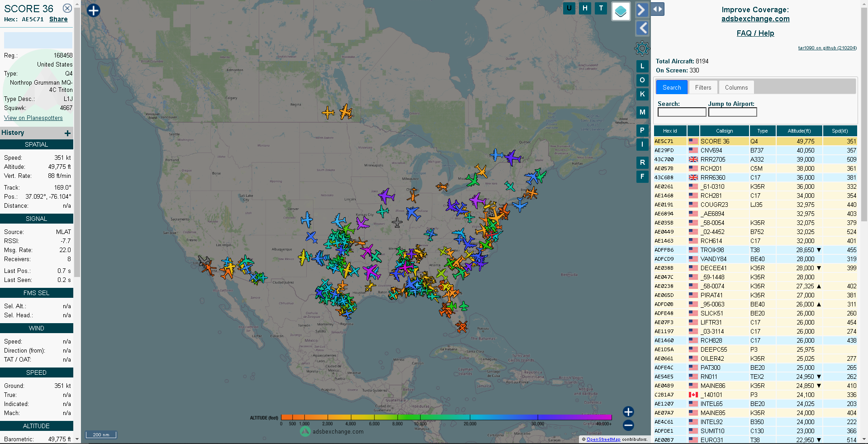This screenshot has height=444, width=868.
Task: Select the purple aircraft icon near Quebec
Action: [x=513, y=158]
